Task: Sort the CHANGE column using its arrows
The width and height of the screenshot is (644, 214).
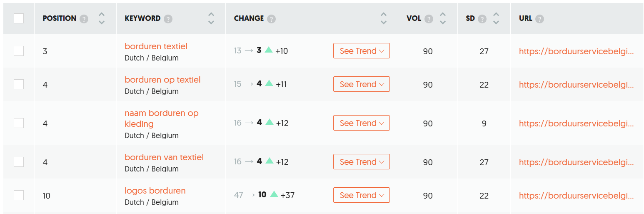Action: 384,18
